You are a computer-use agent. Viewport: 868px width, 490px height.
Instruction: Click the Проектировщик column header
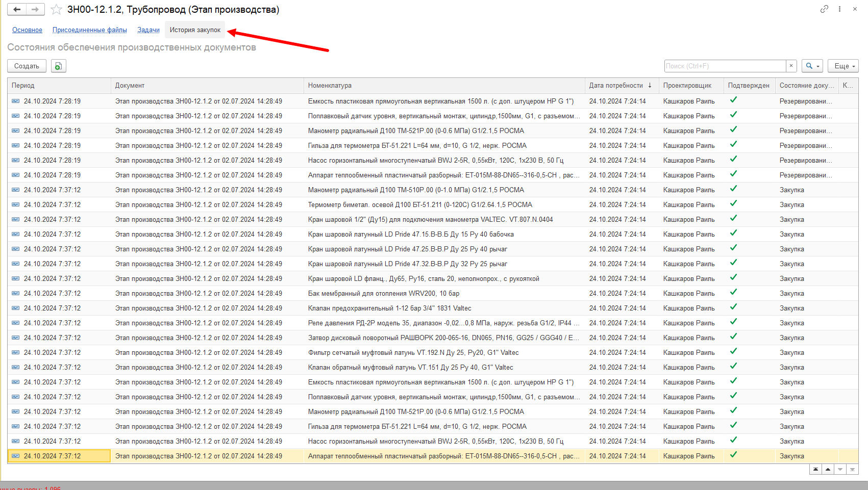coord(691,86)
